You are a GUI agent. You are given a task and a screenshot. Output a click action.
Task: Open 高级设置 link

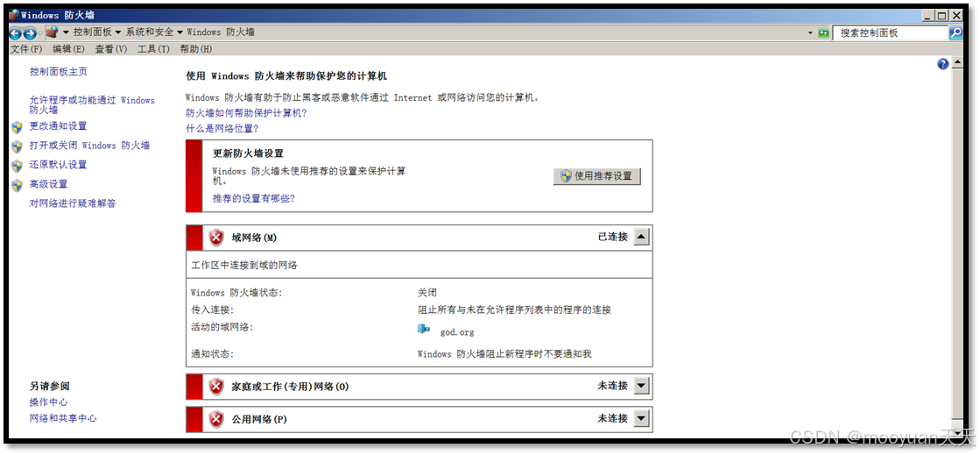point(48,185)
